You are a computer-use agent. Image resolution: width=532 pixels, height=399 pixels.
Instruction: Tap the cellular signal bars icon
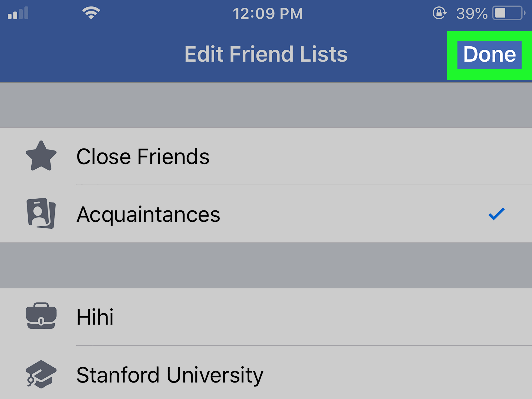tap(18, 13)
